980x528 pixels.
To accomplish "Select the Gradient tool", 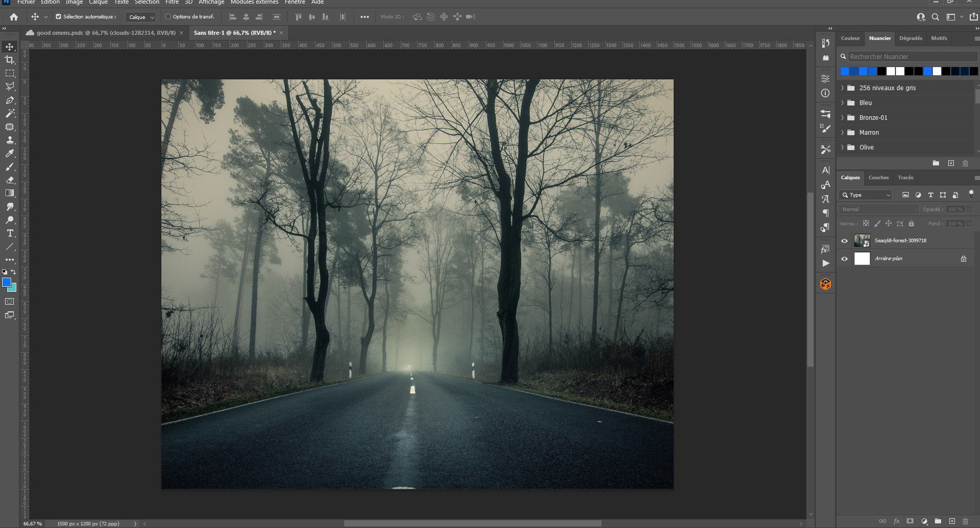I will pos(10,193).
